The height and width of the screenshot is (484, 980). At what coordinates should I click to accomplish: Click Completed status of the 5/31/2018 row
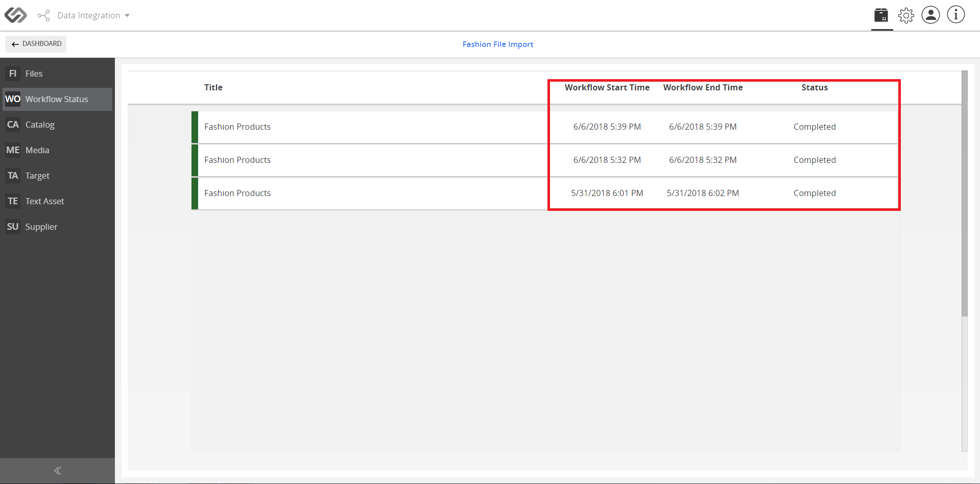tap(815, 193)
